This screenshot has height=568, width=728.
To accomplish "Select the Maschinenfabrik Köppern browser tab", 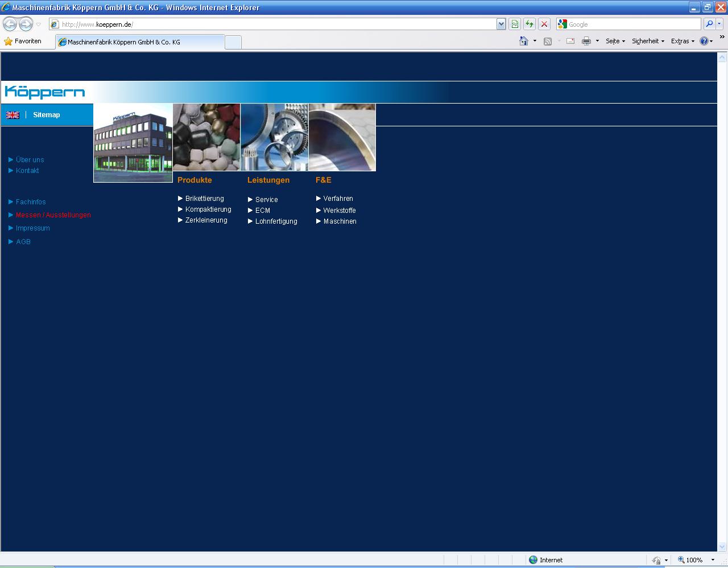I will pyautogui.click(x=139, y=42).
